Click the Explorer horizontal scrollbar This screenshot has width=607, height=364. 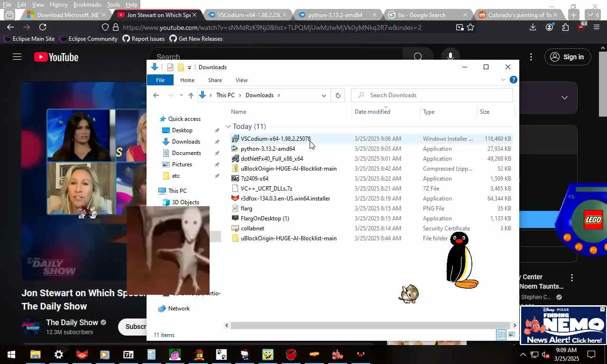pyautogui.click(x=370, y=325)
